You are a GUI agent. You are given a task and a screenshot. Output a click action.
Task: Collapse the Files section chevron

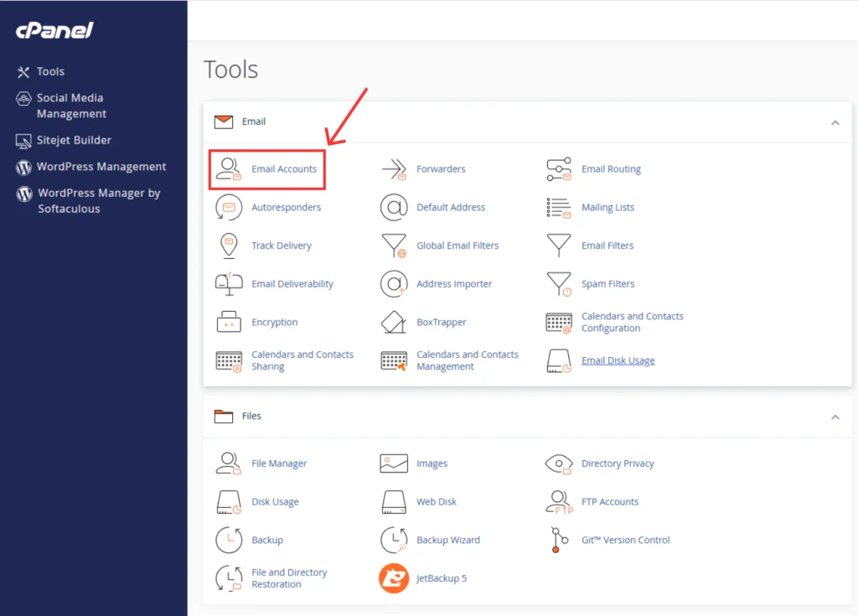pos(835,417)
